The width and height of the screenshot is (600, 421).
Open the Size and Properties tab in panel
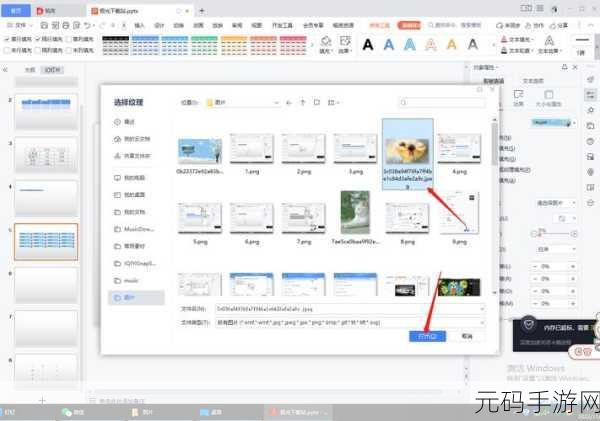tap(548, 98)
